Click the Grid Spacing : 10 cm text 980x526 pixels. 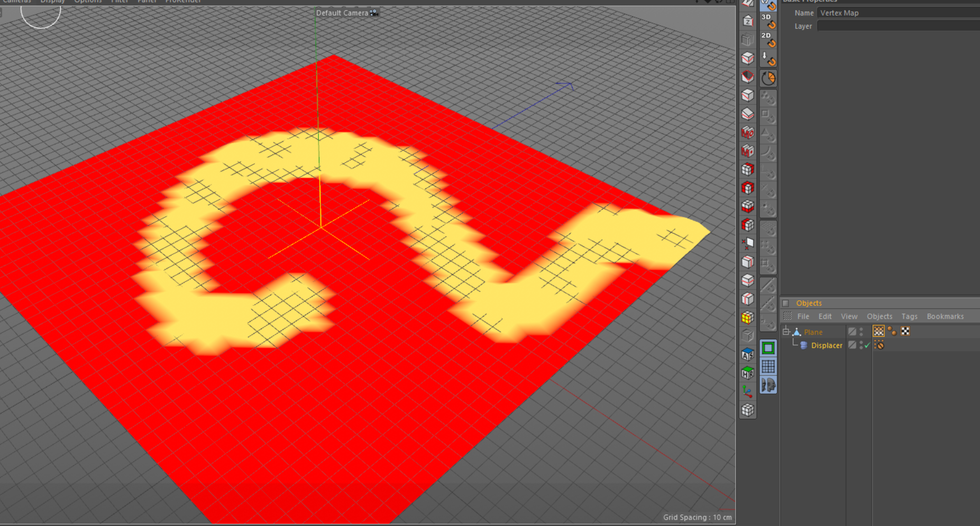[698, 517]
